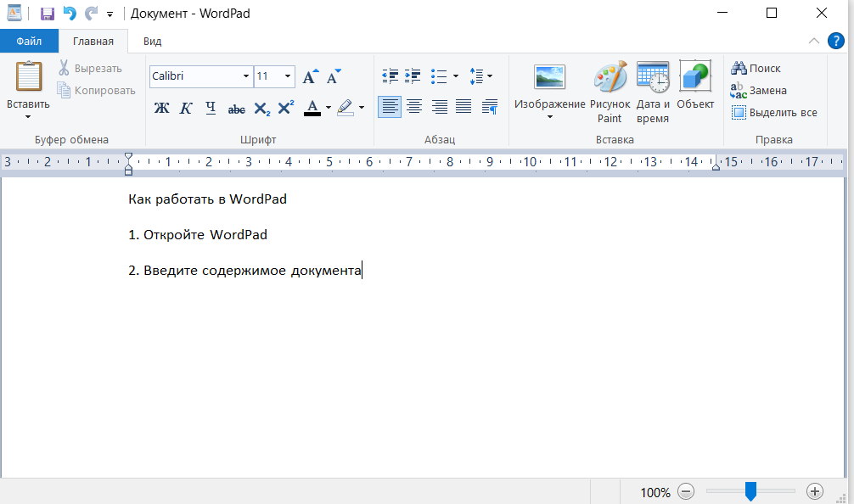Click the WordPad application icon in title bar
This screenshot has height=504, width=854.
coord(14,13)
